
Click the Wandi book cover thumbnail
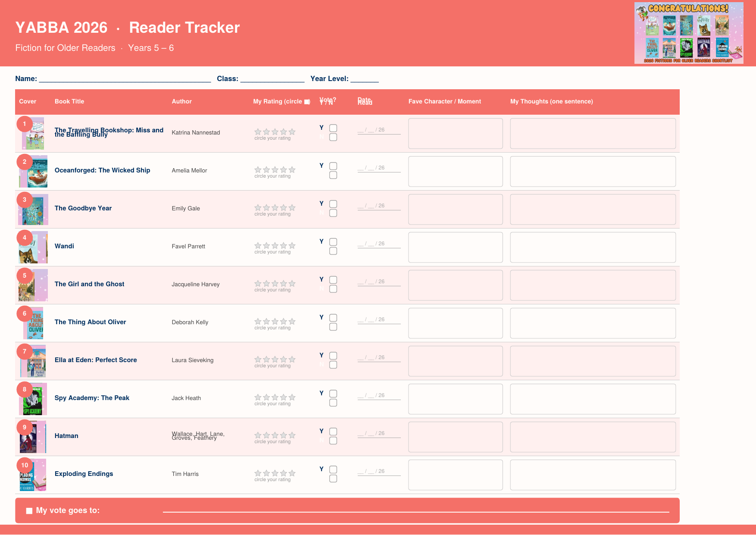click(x=33, y=247)
